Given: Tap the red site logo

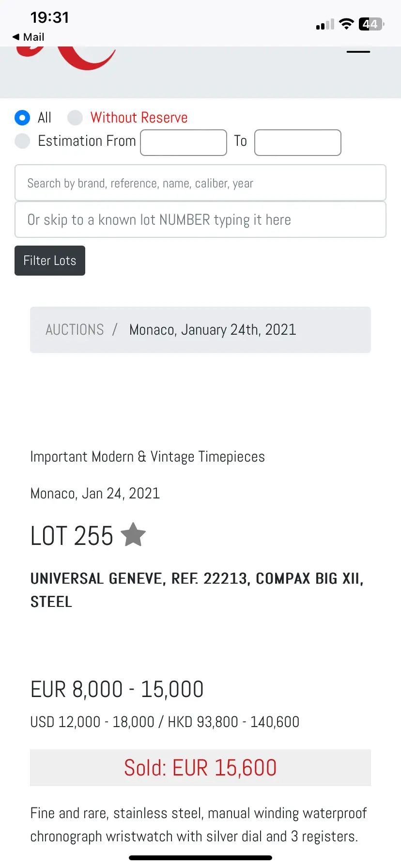Looking at the screenshot, I should [x=73, y=58].
